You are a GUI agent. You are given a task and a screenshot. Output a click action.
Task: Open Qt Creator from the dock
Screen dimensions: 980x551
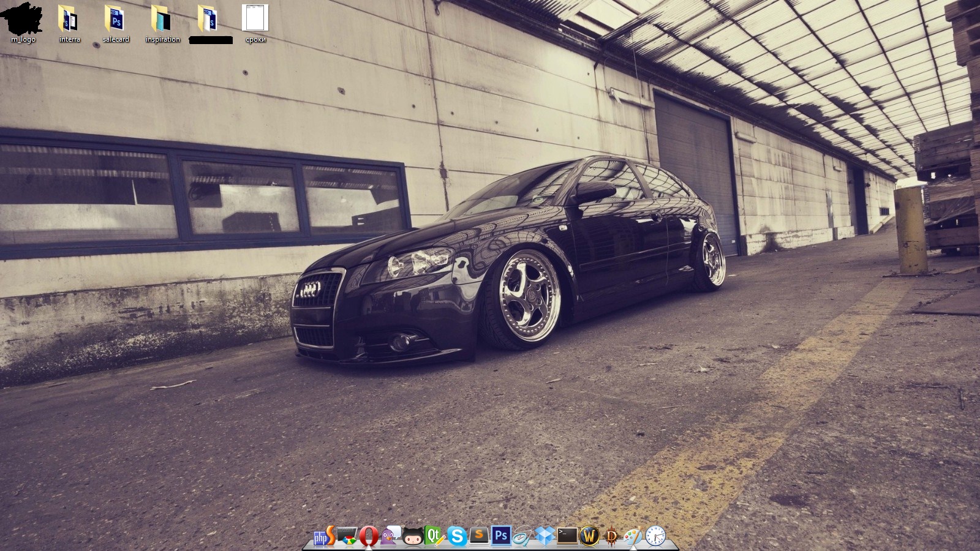click(434, 536)
